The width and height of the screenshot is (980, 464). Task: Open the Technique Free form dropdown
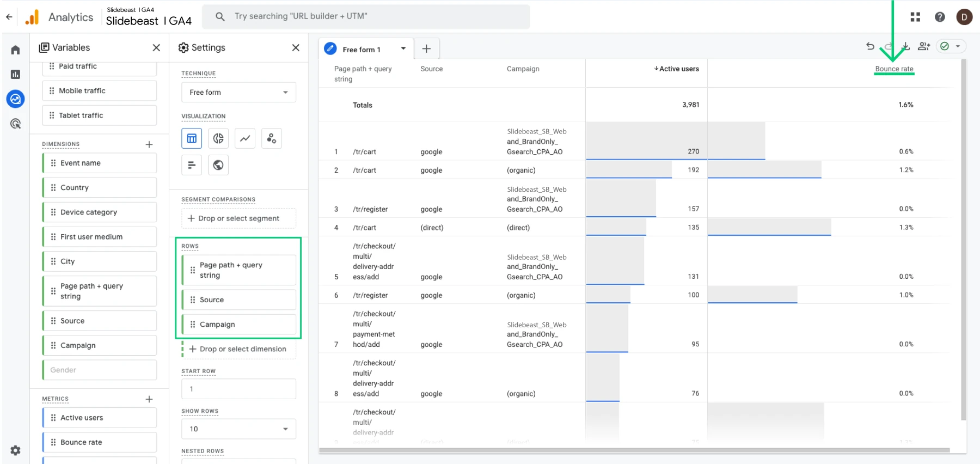tap(238, 92)
